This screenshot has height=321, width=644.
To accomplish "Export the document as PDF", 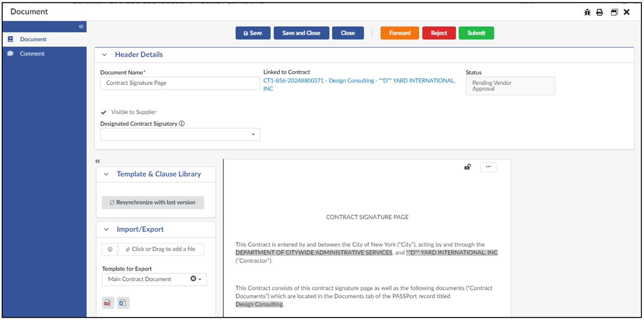I will [108, 303].
